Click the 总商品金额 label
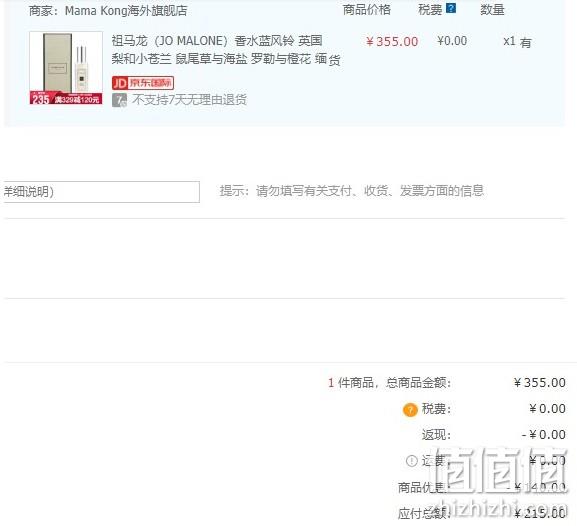Image resolution: width=577 pixels, height=526 pixels. (418, 383)
